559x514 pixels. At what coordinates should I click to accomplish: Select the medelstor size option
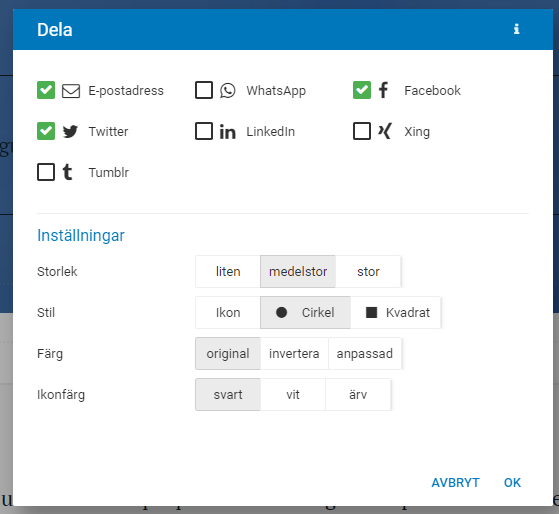298,272
